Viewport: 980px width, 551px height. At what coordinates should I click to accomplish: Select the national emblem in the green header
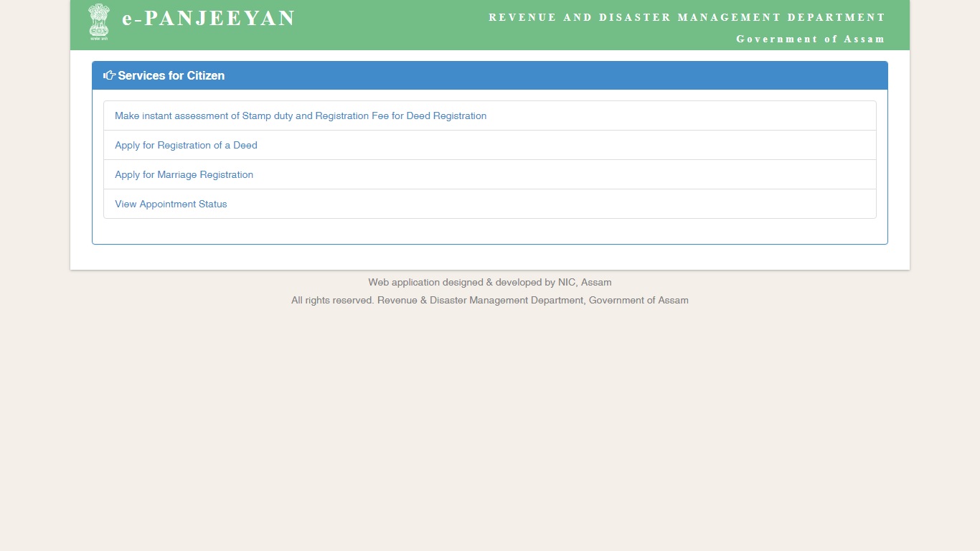tap(98, 22)
